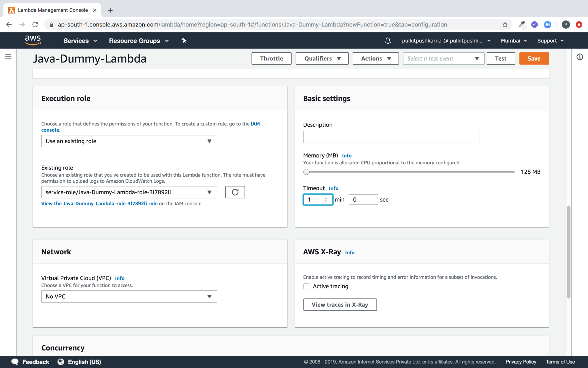The image size is (588, 368).
Task: Enable the Active tracing checkbox
Action: pos(306,286)
